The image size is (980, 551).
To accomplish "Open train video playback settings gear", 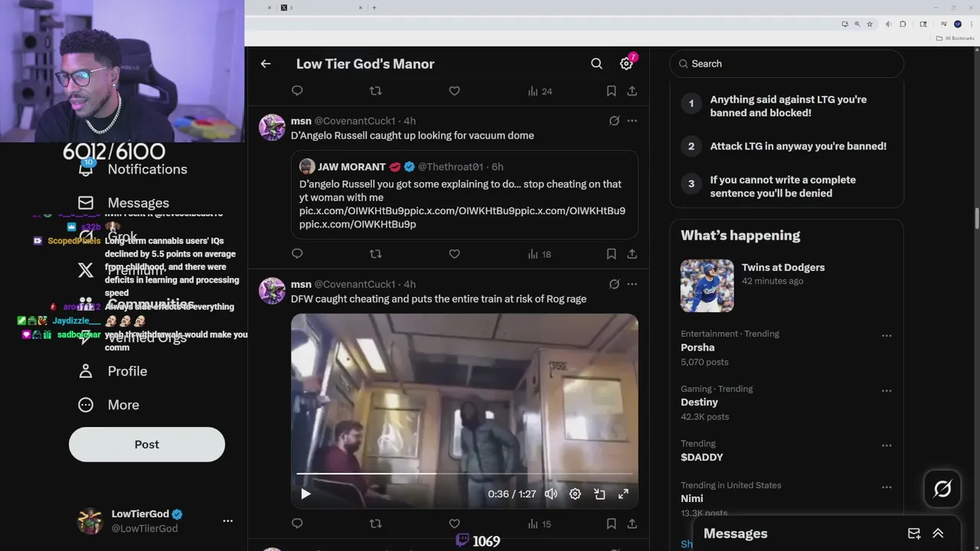I will [x=575, y=494].
